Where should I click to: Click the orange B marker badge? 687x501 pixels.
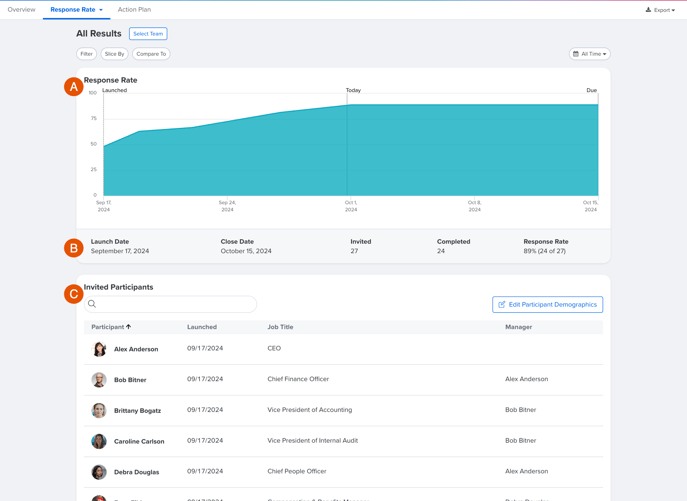click(x=73, y=248)
